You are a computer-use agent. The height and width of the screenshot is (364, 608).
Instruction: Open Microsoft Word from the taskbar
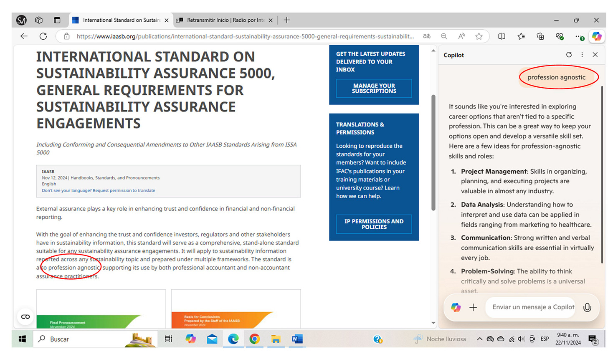click(x=297, y=339)
